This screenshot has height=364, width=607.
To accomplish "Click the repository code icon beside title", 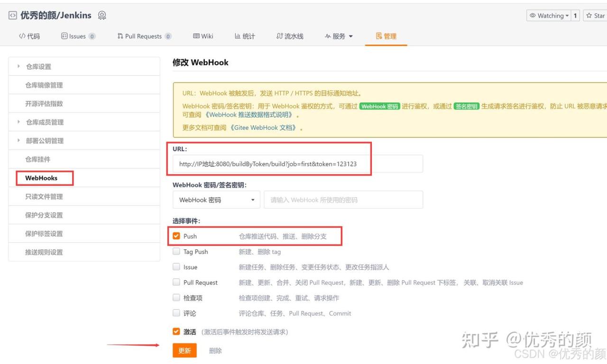I will click(x=12, y=16).
